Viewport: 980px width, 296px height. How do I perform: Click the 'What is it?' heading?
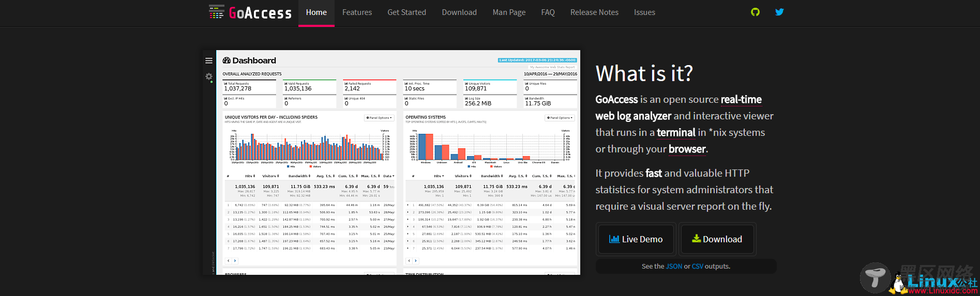pyautogui.click(x=644, y=73)
